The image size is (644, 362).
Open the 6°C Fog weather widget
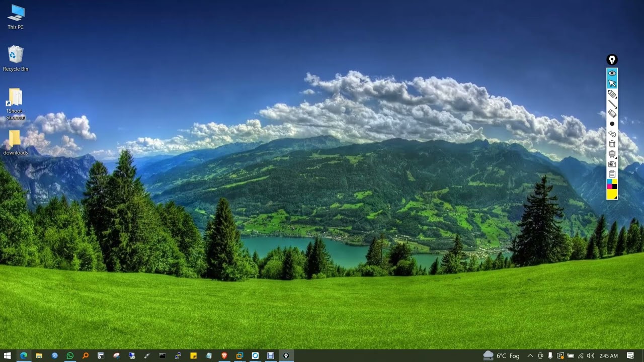click(x=501, y=355)
